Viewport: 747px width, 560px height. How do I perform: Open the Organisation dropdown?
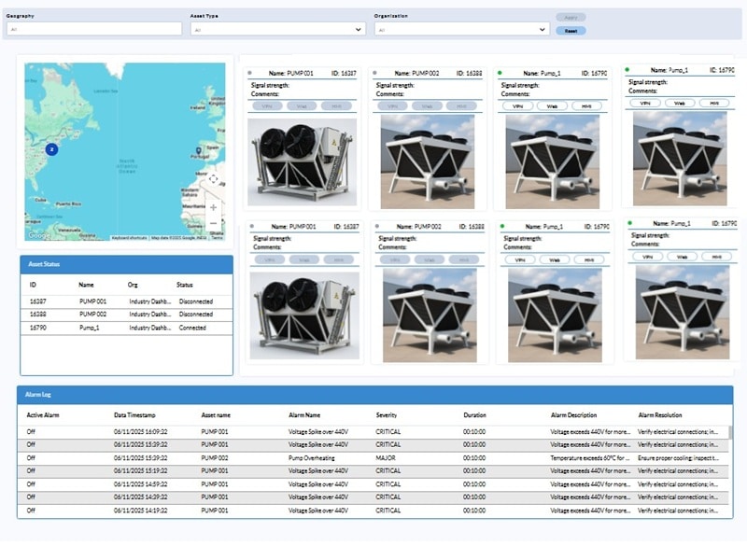click(x=462, y=27)
